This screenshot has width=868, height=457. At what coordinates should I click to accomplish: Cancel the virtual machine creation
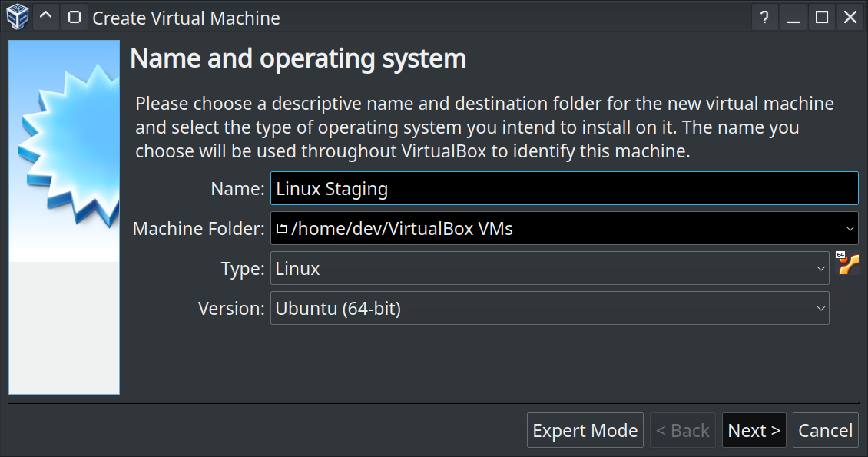pyautogui.click(x=825, y=431)
